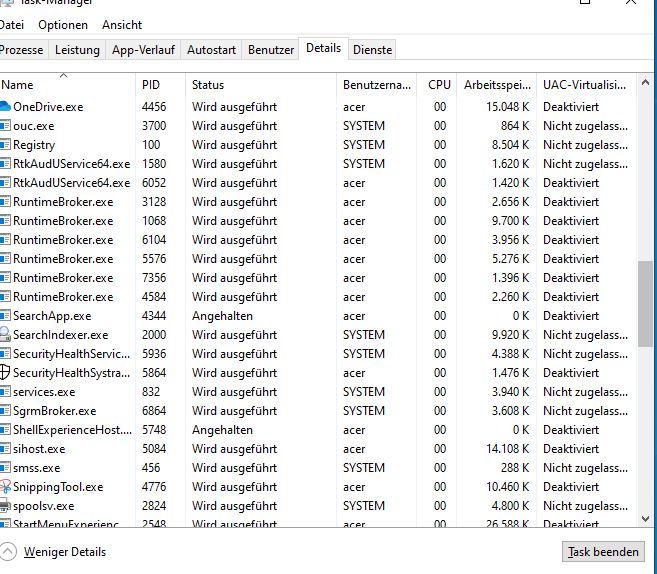Sort by the CPU column header
657x574 pixels.
tap(437, 85)
